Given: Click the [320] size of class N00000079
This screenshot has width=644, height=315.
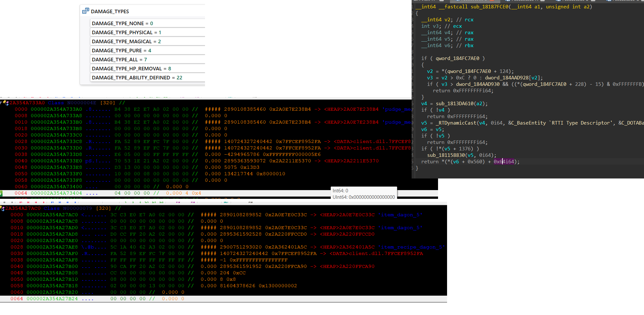Looking at the screenshot, I should (x=103, y=208).
